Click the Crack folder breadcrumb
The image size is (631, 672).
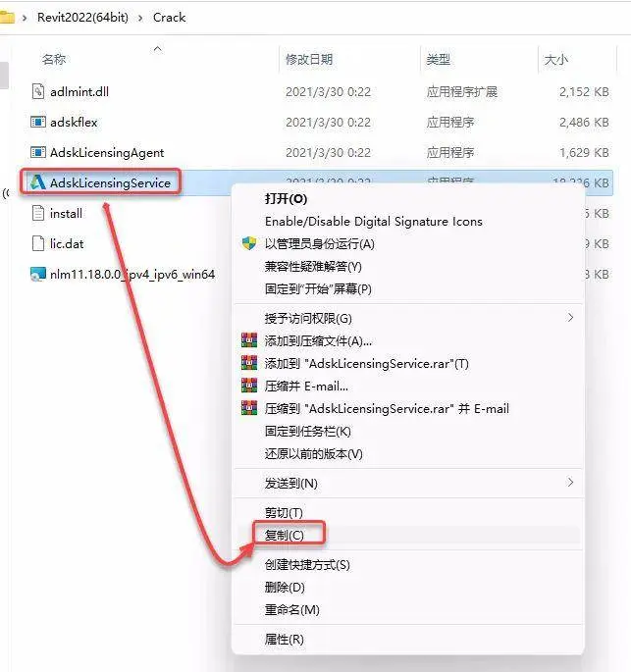pyautogui.click(x=170, y=18)
